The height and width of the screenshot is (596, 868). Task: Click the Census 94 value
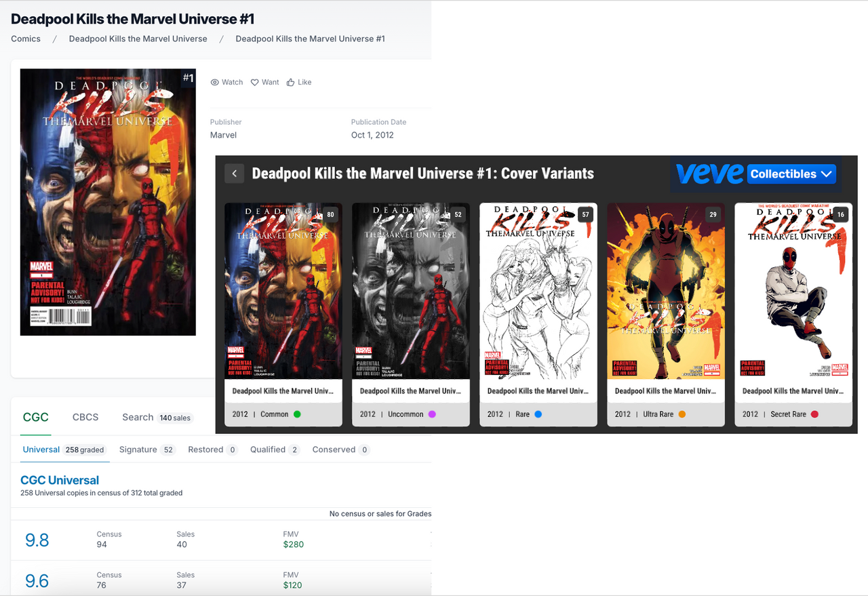point(102,544)
